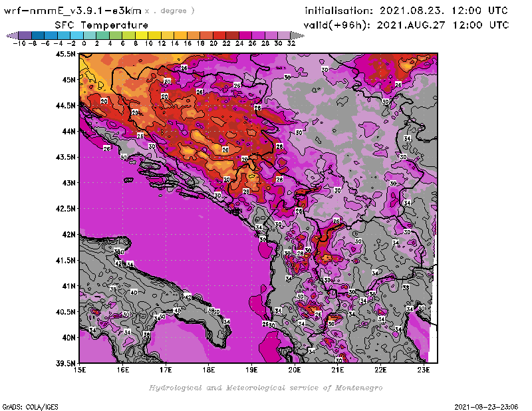Select the red legend swatch between 20 and 22
532x411 pixels.
click(219, 35)
